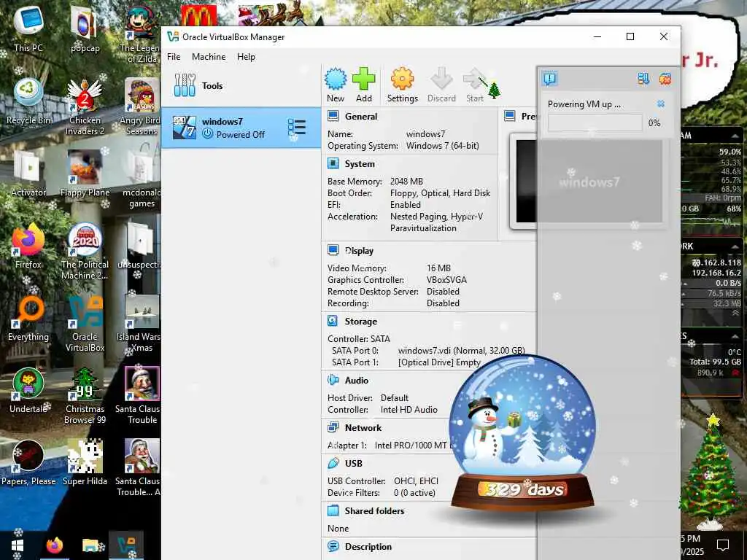Click the notification panel clear-all icon

click(x=665, y=79)
